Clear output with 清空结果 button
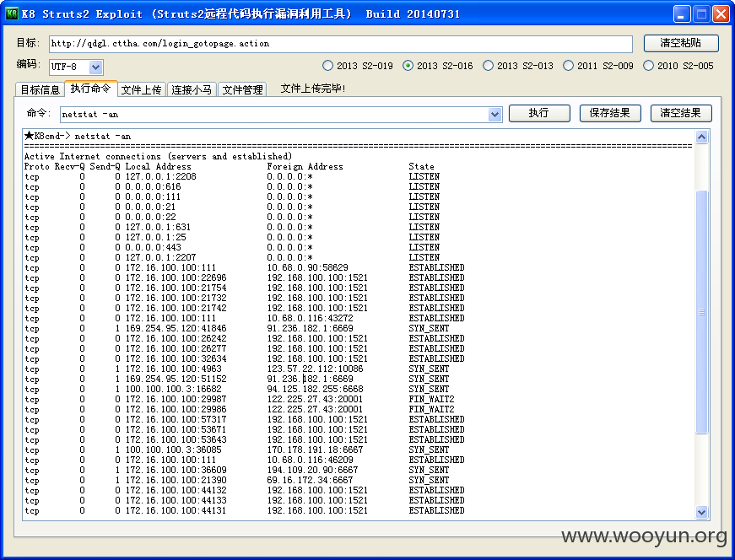 click(x=681, y=113)
